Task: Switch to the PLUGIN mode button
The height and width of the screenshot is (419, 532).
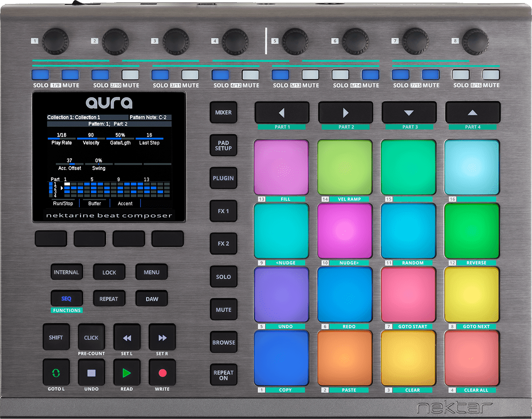Action: 223,178
